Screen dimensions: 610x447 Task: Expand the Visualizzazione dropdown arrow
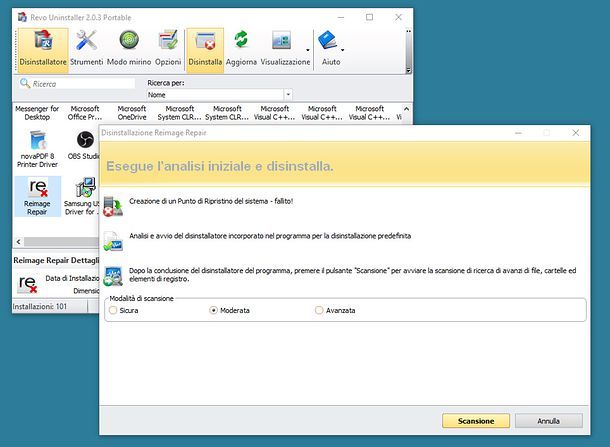[x=308, y=50]
